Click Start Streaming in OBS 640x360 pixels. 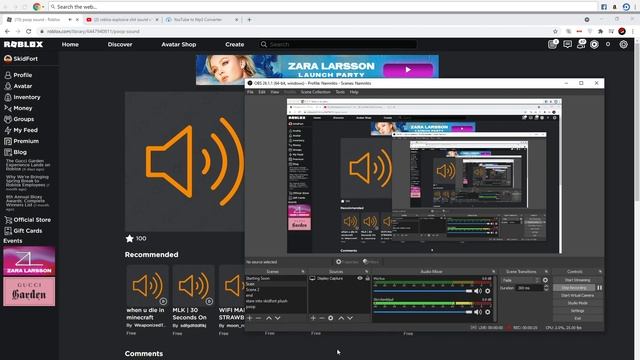pos(577,280)
